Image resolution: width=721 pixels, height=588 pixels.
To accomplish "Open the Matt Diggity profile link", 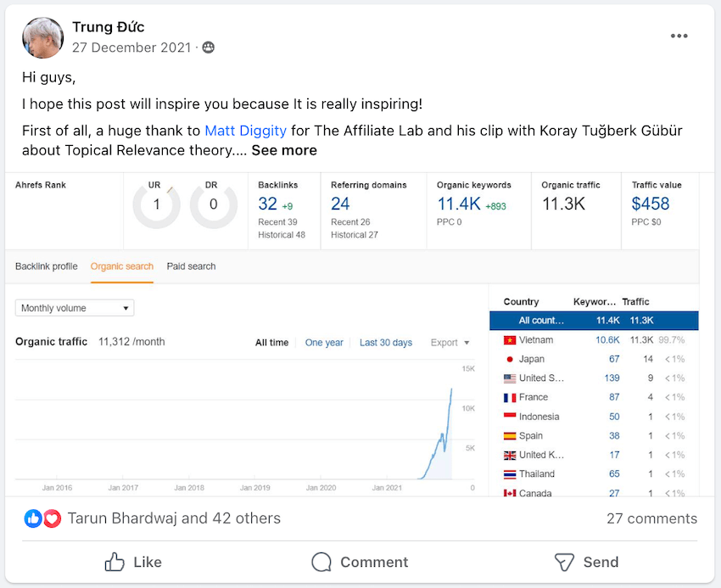I will (x=245, y=131).
